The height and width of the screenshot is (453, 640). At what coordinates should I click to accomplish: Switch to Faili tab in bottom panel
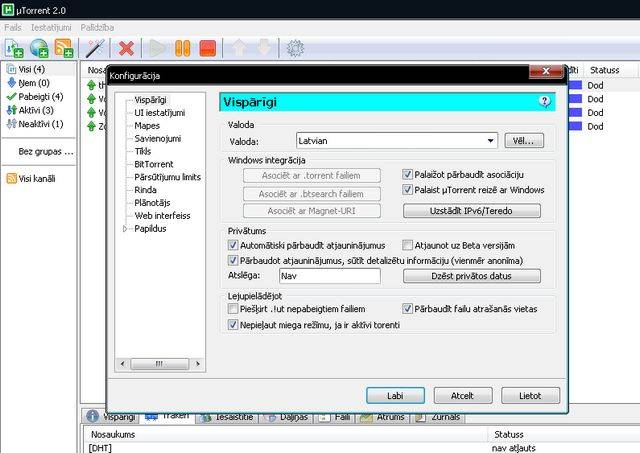[335, 417]
